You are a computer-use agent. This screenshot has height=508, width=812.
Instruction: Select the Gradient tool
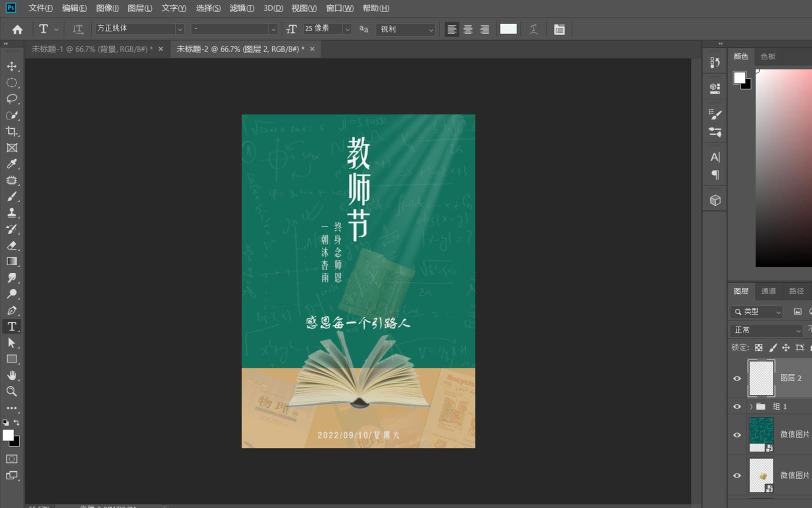coord(11,261)
